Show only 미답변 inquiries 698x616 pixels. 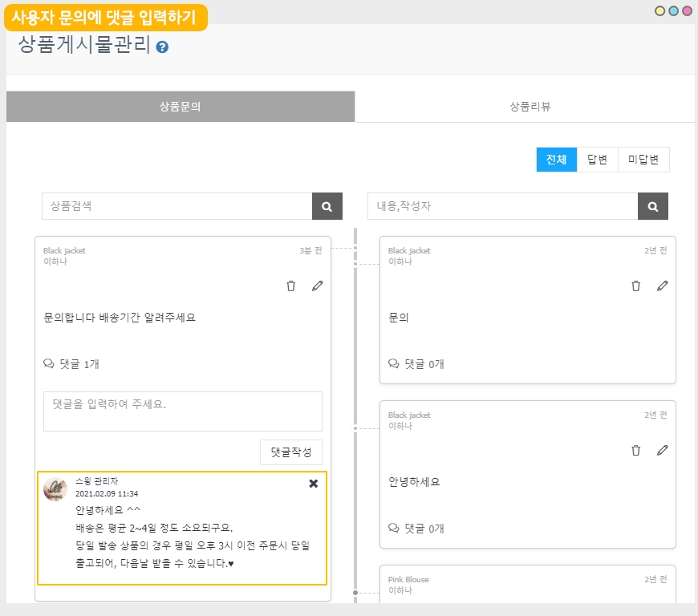point(643,160)
